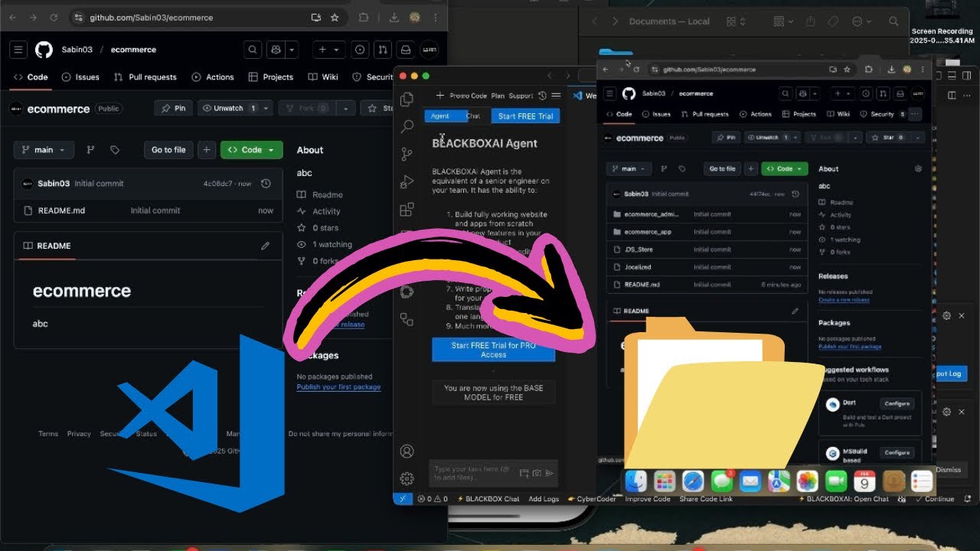This screenshot has height=551, width=980.
Task: Open Accounts in the VS Code activity bar
Action: click(x=407, y=452)
